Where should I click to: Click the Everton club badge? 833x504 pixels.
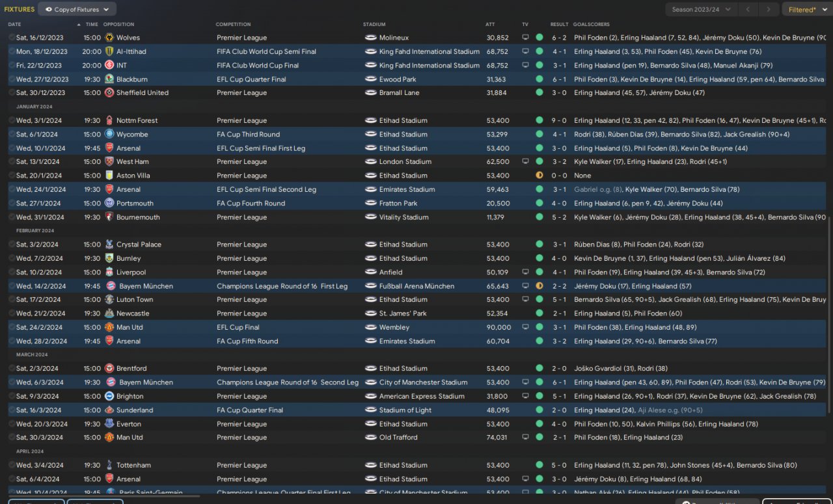pyautogui.click(x=109, y=424)
